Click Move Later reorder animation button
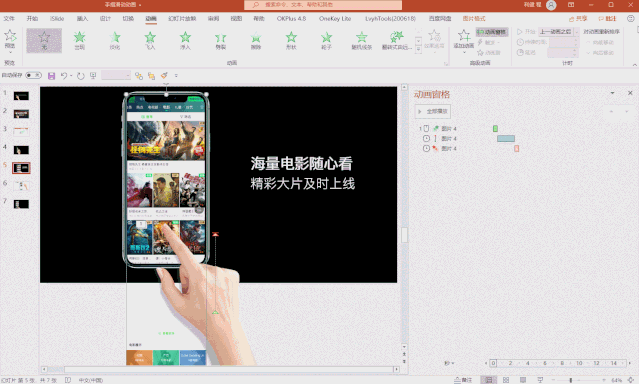Screen dimensions: 639x384 pyautogui.click(x=626, y=111)
